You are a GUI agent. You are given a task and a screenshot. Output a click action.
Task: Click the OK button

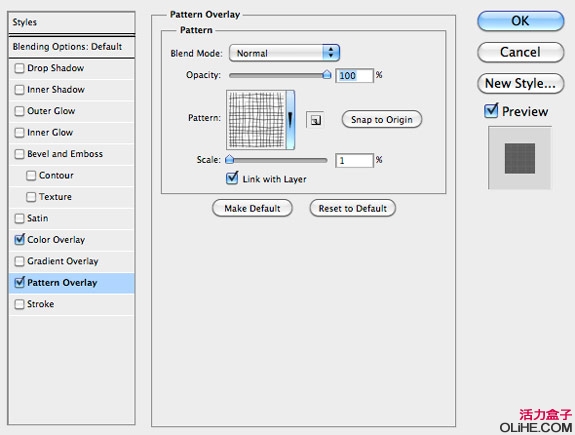520,21
